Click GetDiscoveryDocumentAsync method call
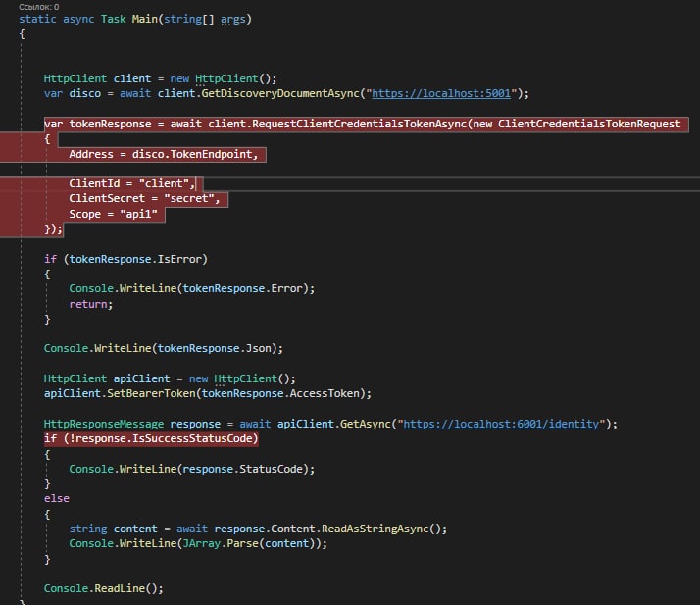Screen dimensions: 700x605 (x=280, y=93)
